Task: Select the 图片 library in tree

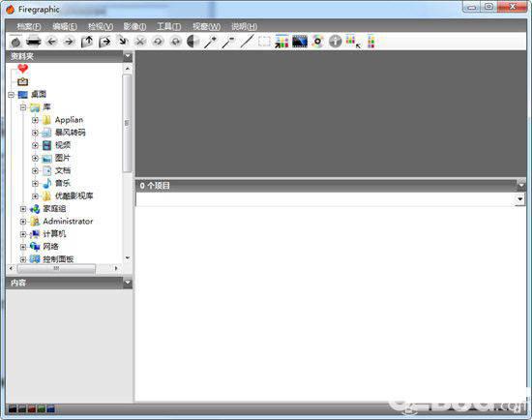Action: click(63, 158)
